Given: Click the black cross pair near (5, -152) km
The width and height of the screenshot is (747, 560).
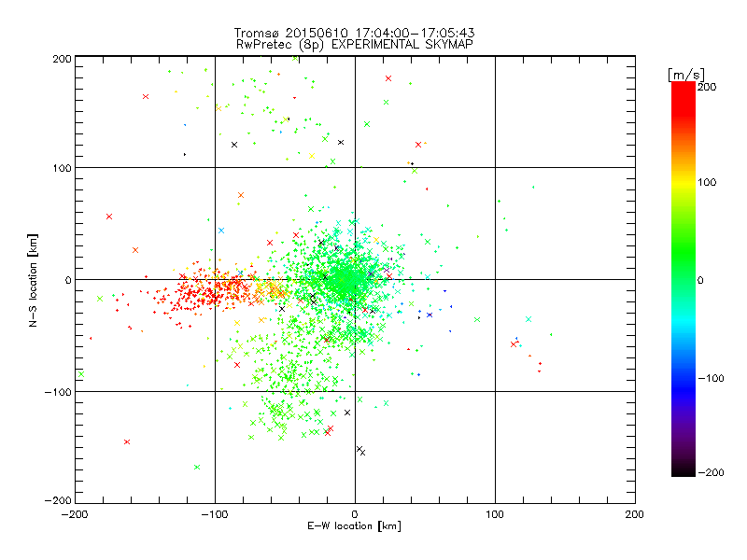Looking at the screenshot, I should (x=361, y=451).
